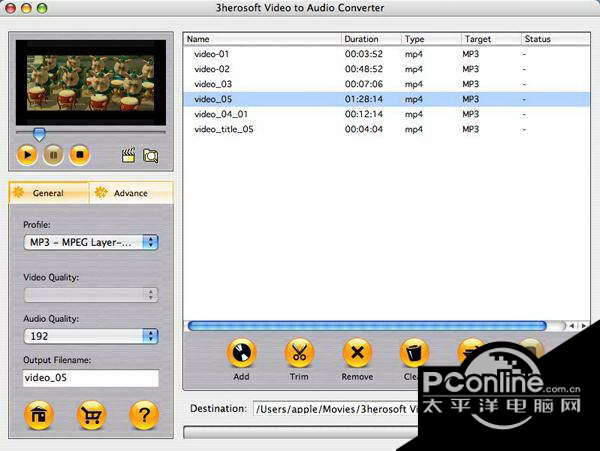Click the Destination path field
Image resolution: width=600 pixels, height=451 pixels.
coord(337,409)
